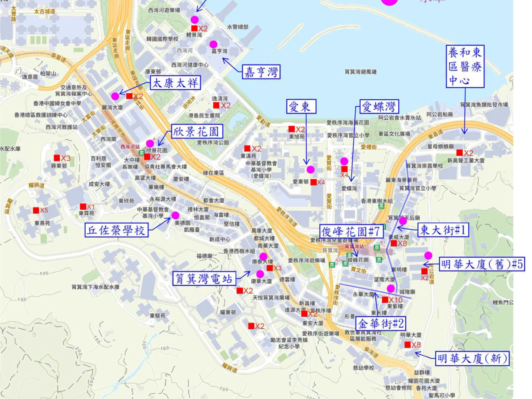Click the red X2 marker under 逸濤灣
The image size is (532, 399).
(x=217, y=106)
